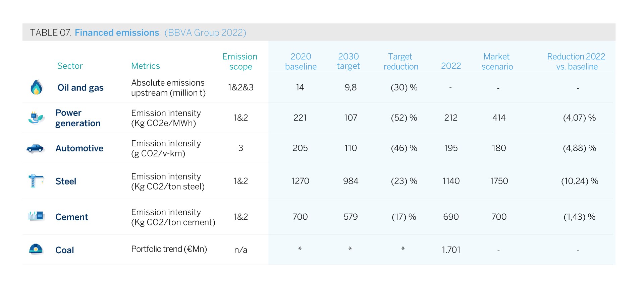Click the '(23) %' target reduction
Screen dimensions: 644x285
tap(404, 181)
